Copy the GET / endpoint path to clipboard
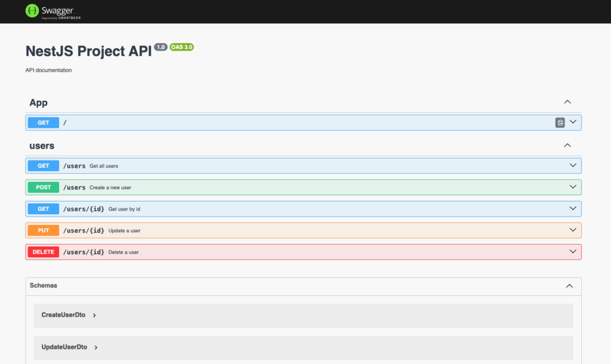This screenshot has width=611, height=364. coord(560,122)
